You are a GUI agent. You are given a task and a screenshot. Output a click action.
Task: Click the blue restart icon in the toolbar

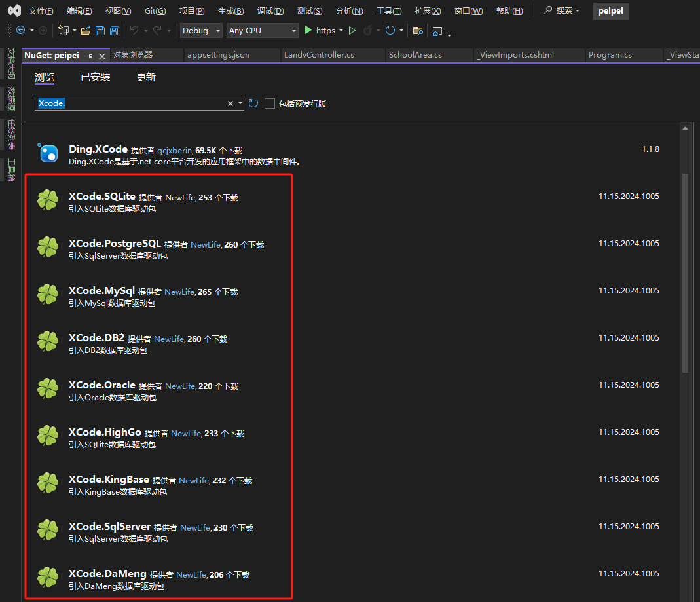390,30
